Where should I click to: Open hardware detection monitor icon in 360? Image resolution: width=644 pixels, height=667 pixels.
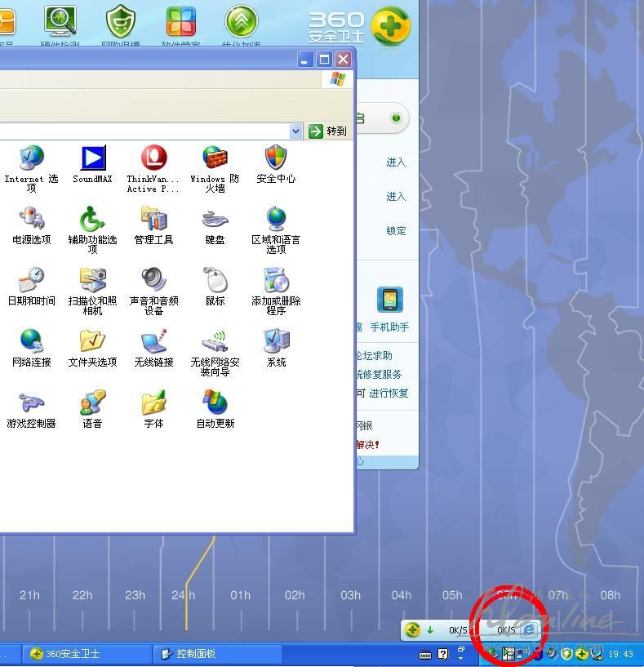tap(60, 22)
